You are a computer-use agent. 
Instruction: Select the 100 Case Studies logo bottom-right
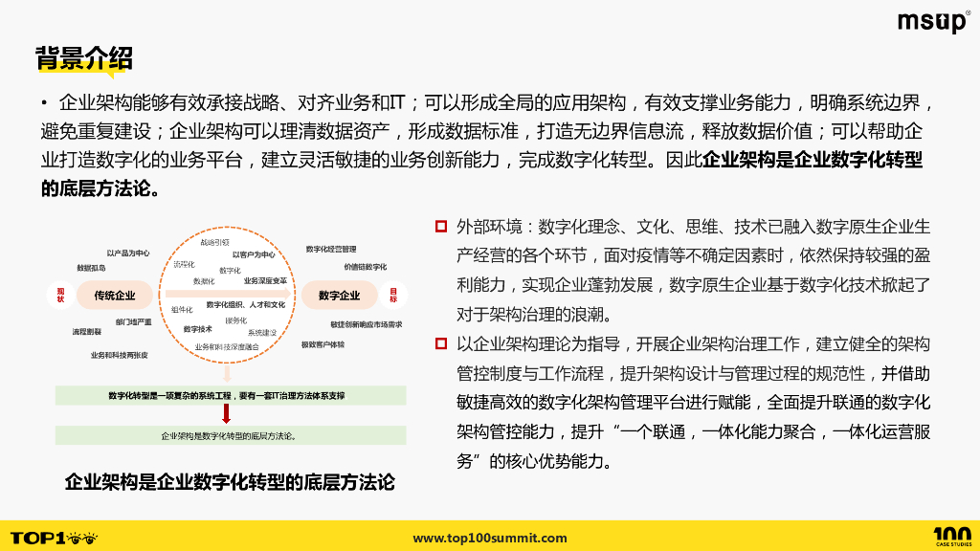950,536
